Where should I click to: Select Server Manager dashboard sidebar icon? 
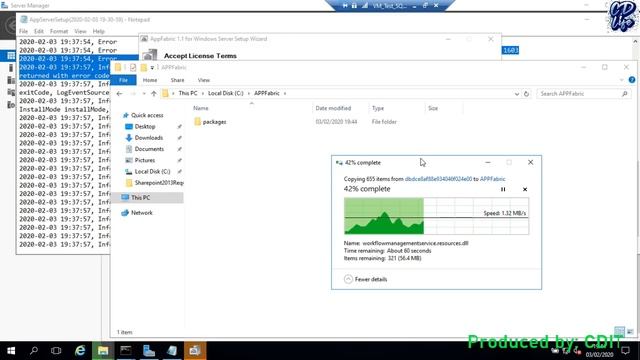[x=11, y=55]
